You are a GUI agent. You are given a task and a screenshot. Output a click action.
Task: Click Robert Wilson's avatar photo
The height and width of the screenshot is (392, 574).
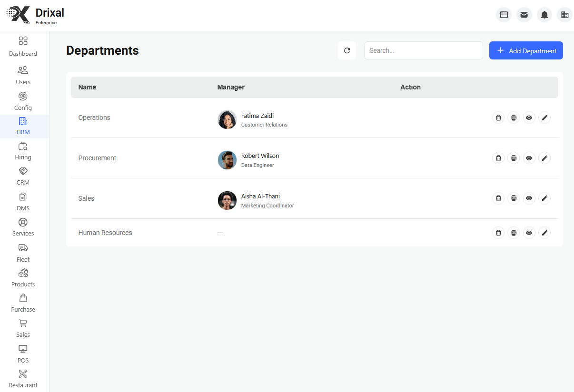(227, 160)
